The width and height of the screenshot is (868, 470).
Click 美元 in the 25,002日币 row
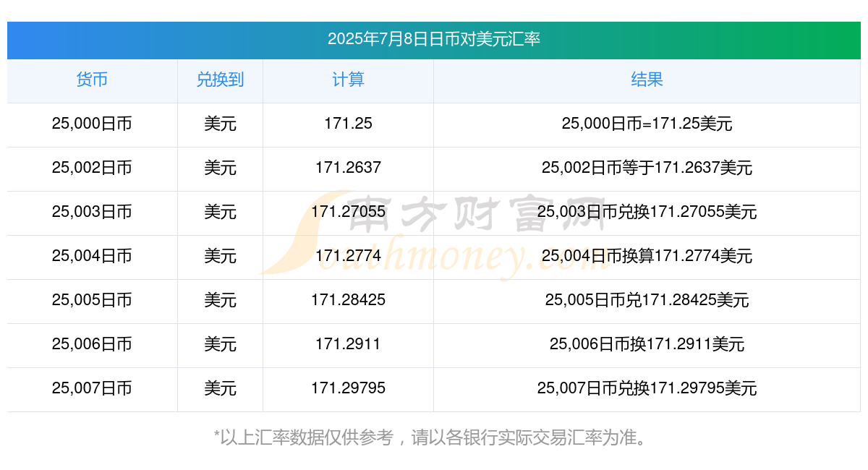click(x=220, y=168)
